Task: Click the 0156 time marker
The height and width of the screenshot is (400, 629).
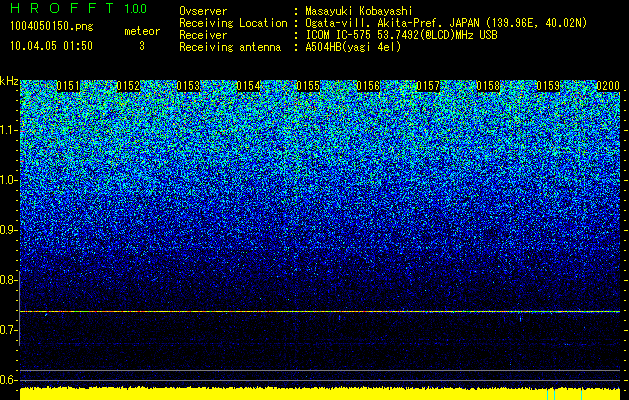Action: (x=368, y=86)
